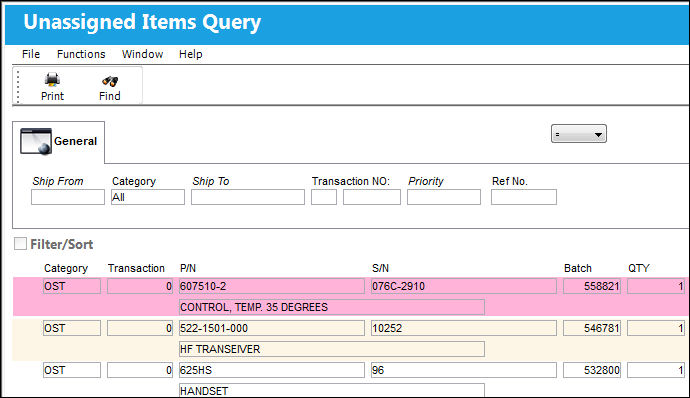Click the Transaction column header
Screen dimensions: 690x398
tap(136, 268)
